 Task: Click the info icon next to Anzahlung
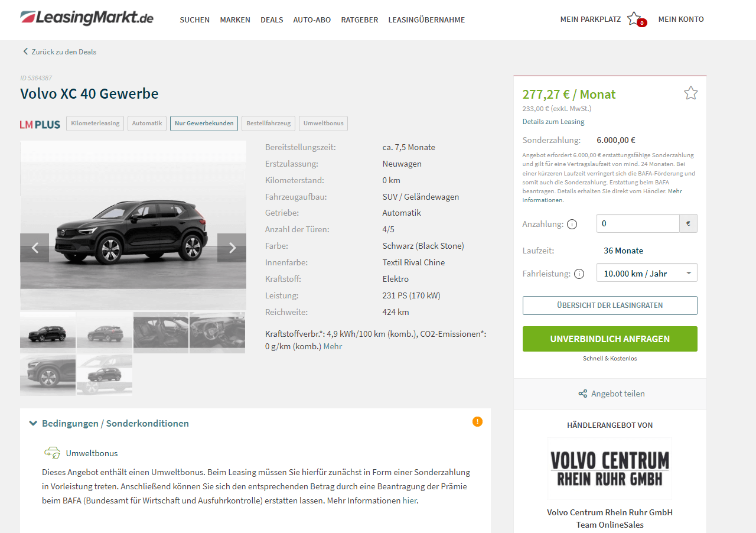click(x=572, y=225)
